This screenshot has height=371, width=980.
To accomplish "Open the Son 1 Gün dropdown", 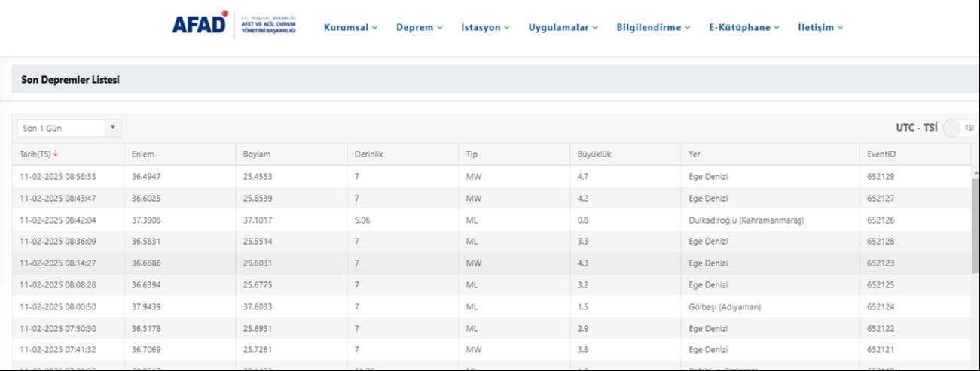I will pyautogui.click(x=69, y=128).
